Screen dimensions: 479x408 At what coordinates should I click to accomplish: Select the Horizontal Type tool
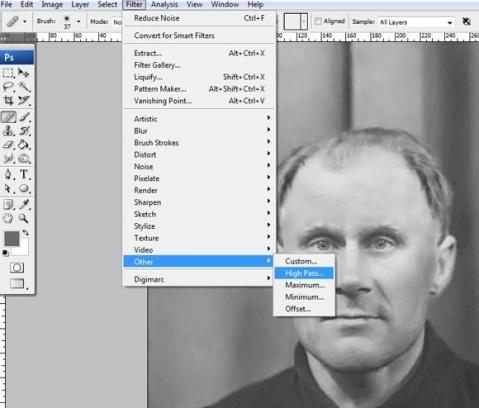tap(24, 174)
